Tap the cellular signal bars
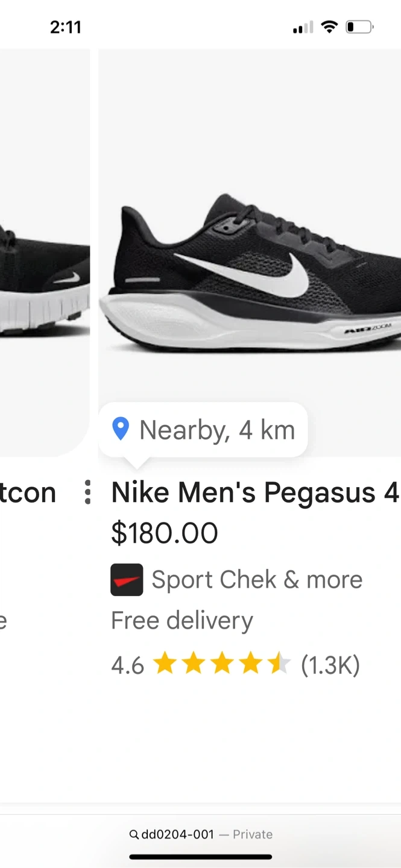401x868 pixels. [303, 28]
